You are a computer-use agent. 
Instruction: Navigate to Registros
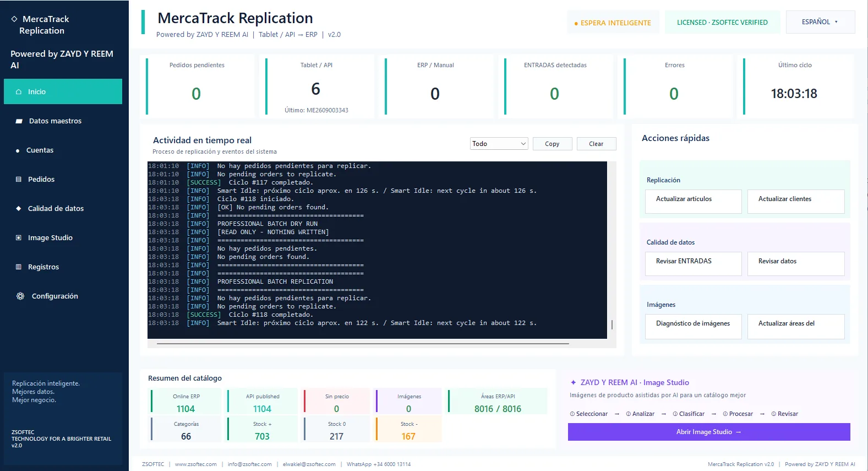click(x=63, y=267)
